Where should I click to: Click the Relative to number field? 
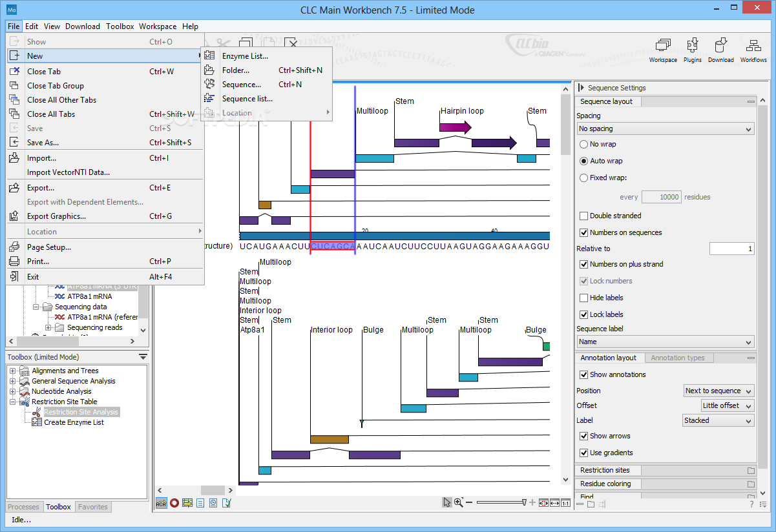coord(731,249)
